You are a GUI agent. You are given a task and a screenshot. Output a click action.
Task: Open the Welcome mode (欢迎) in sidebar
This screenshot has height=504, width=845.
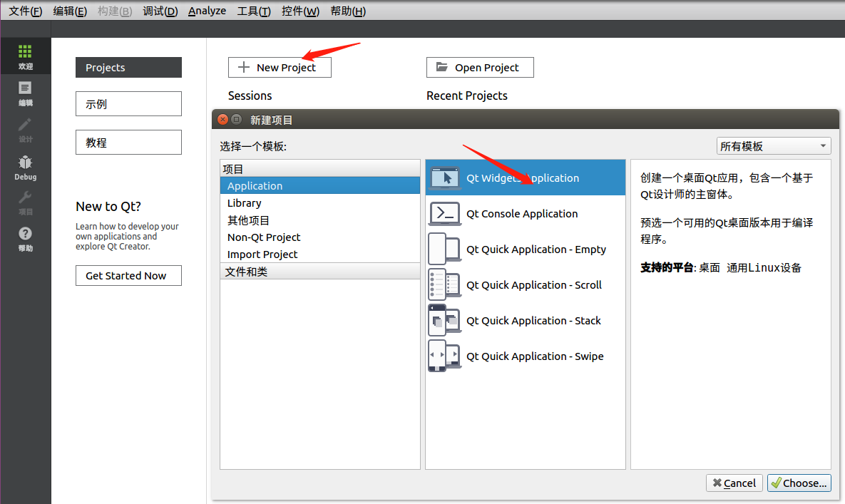pos(26,56)
